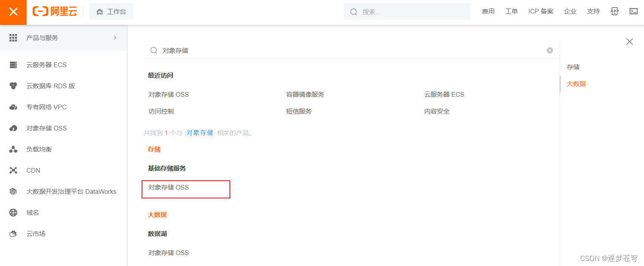The height and width of the screenshot is (266, 644).
Task: Click the 产品与服务 grid icon
Action: pos(13,38)
